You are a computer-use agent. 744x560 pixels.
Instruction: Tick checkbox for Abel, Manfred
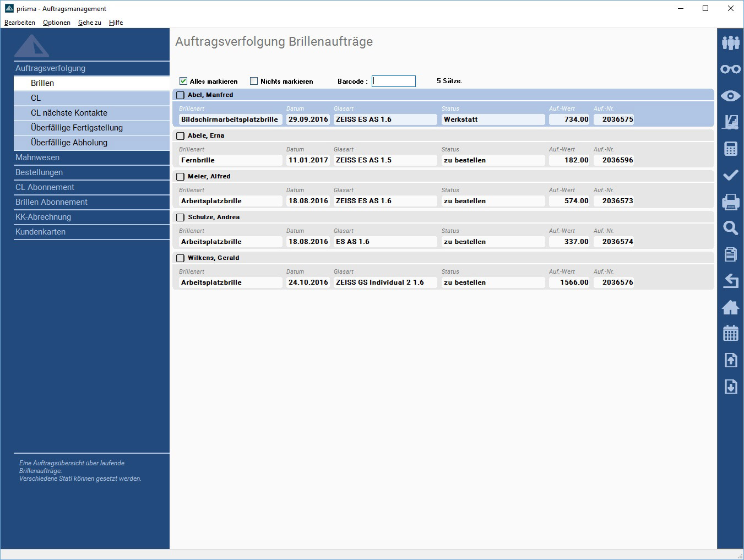(180, 95)
